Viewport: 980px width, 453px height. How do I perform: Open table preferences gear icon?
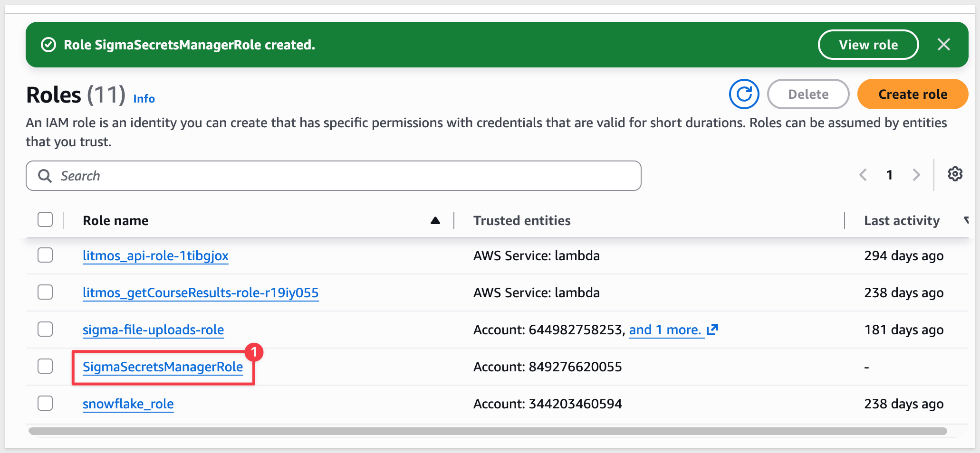click(x=955, y=174)
